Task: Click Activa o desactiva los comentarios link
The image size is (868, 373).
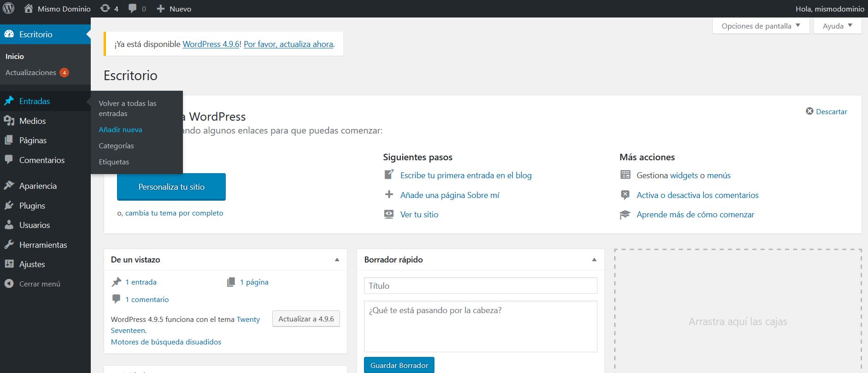Action: pyautogui.click(x=698, y=195)
